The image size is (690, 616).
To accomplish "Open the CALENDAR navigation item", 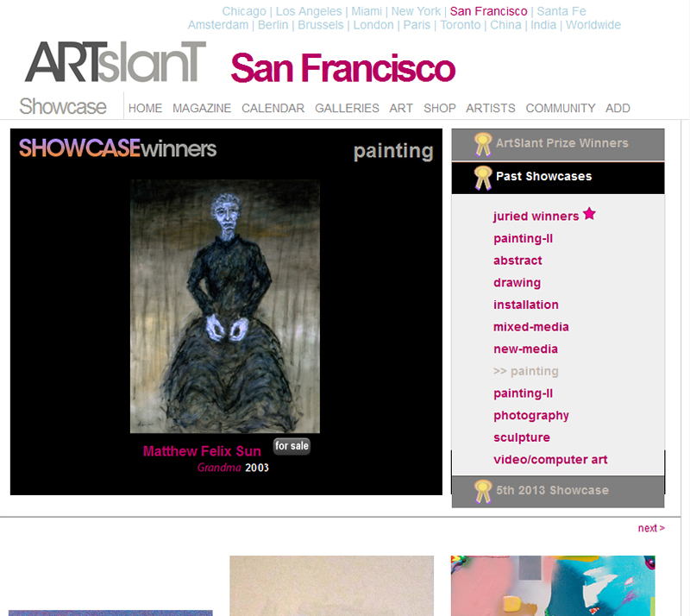I will pyautogui.click(x=273, y=108).
